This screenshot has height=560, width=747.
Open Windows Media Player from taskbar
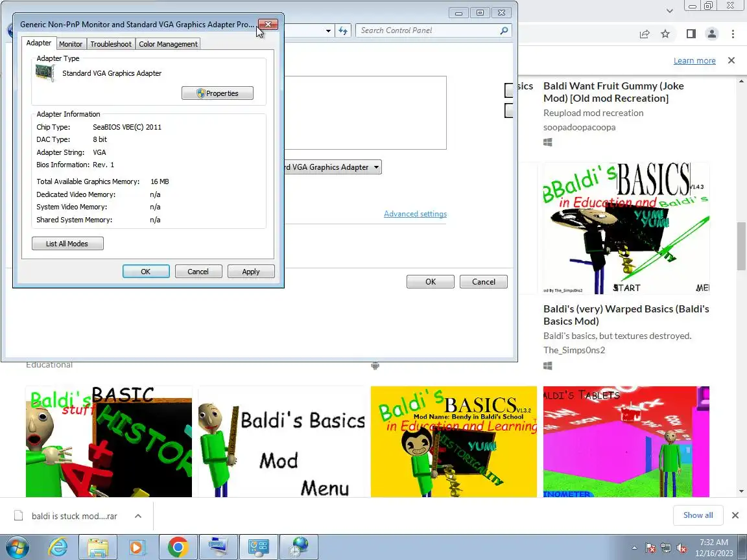(x=137, y=547)
